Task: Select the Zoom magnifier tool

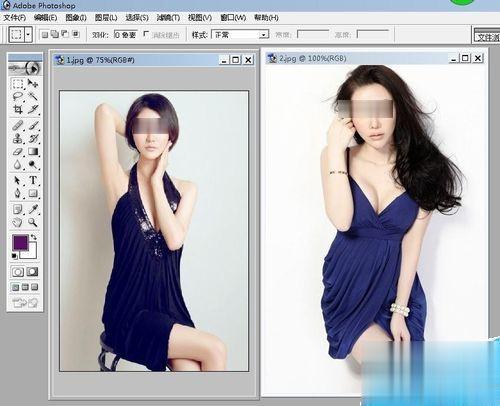Action: [33, 222]
